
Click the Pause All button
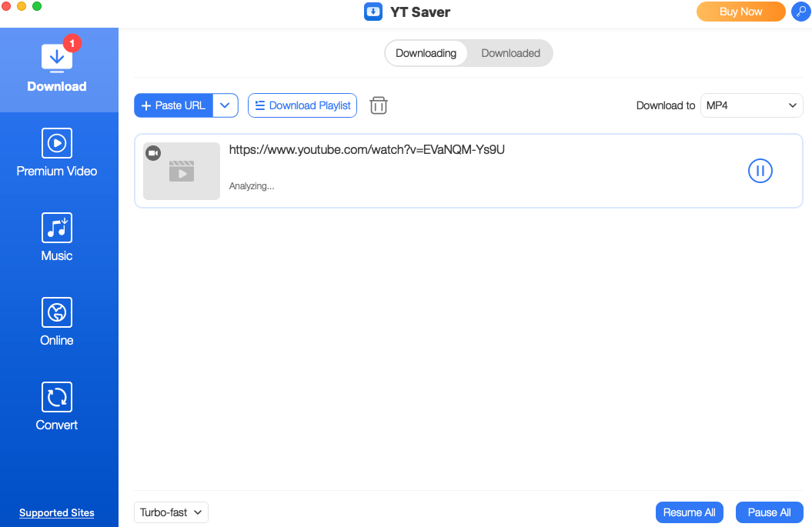[x=769, y=512]
